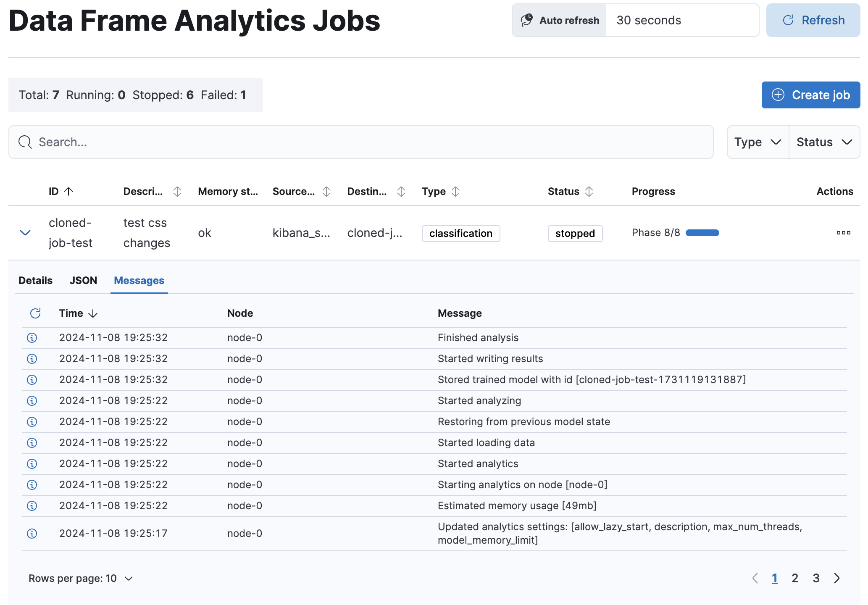Open the Type filter dropdown
The height and width of the screenshot is (605, 868).
coord(758,142)
